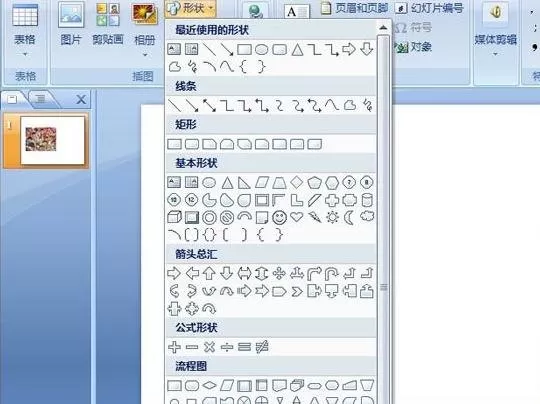Select the left arrow in 箭头总汇
This screenshot has height=404, width=540.
coord(192,273)
